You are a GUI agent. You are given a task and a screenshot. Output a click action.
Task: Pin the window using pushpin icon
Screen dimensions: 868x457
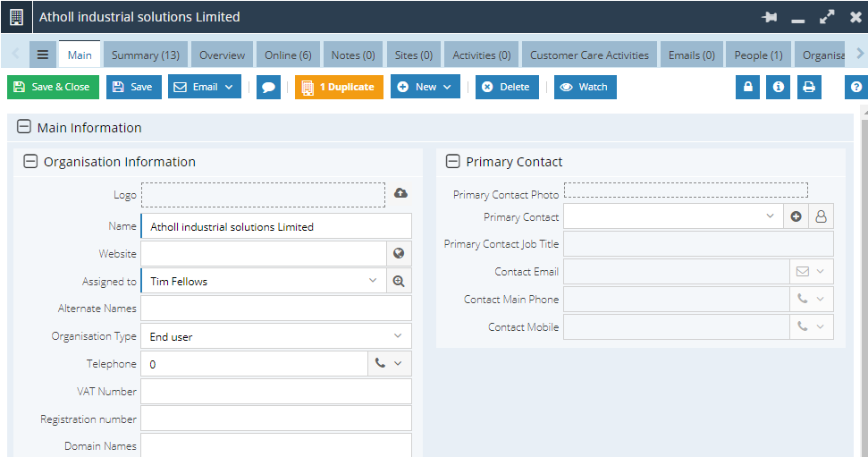click(x=769, y=17)
